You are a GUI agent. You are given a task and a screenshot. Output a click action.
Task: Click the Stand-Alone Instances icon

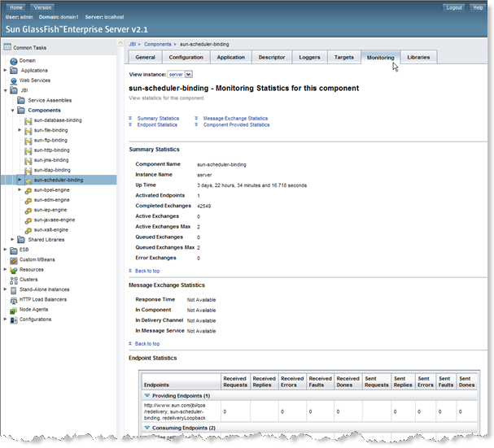click(x=14, y=290)
